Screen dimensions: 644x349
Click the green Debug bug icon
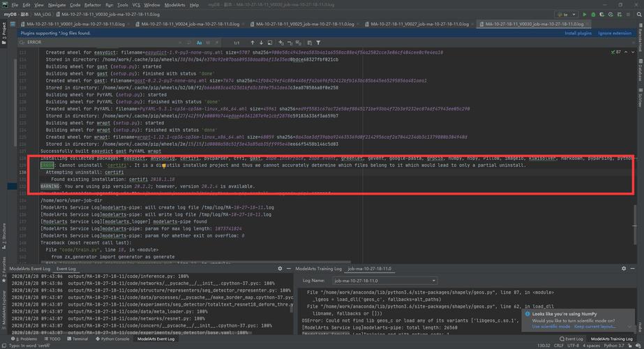pyautogui.click(x=593, y=15)
